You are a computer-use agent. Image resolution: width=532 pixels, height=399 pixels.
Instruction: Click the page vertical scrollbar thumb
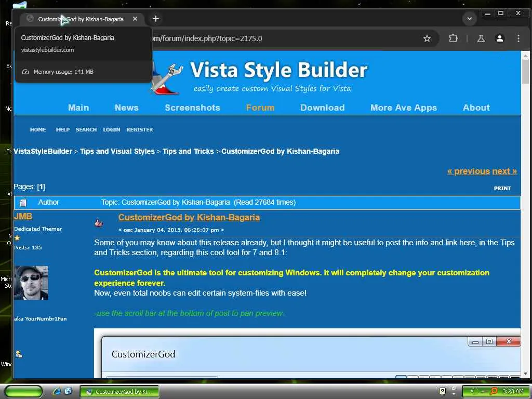pyautogui.click(x=525, y=72)
